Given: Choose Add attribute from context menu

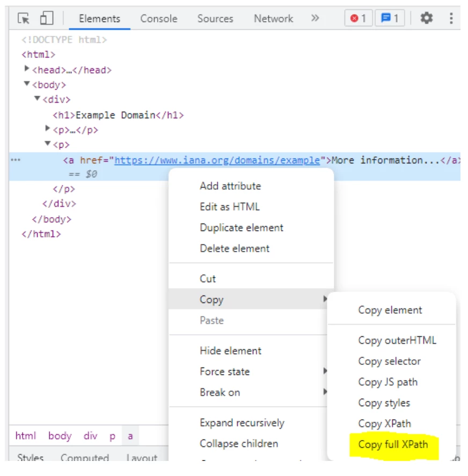Looking at the screenshot, I should click(x=251, y=186).
